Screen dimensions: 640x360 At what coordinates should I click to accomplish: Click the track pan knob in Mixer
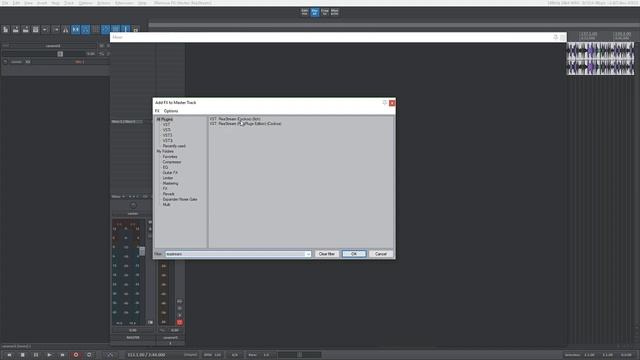[133, 205]
